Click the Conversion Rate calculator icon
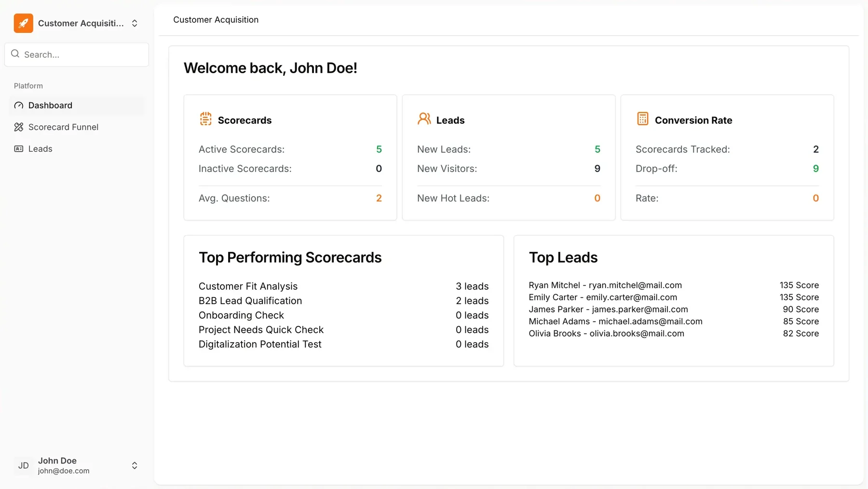Screen dimensions: 868x489 click(643, 119)
